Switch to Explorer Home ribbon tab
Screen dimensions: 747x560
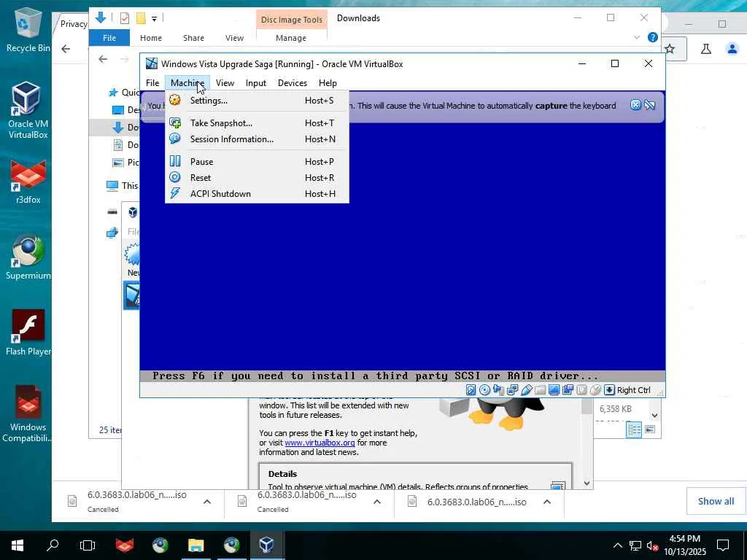tap(150, 38)
